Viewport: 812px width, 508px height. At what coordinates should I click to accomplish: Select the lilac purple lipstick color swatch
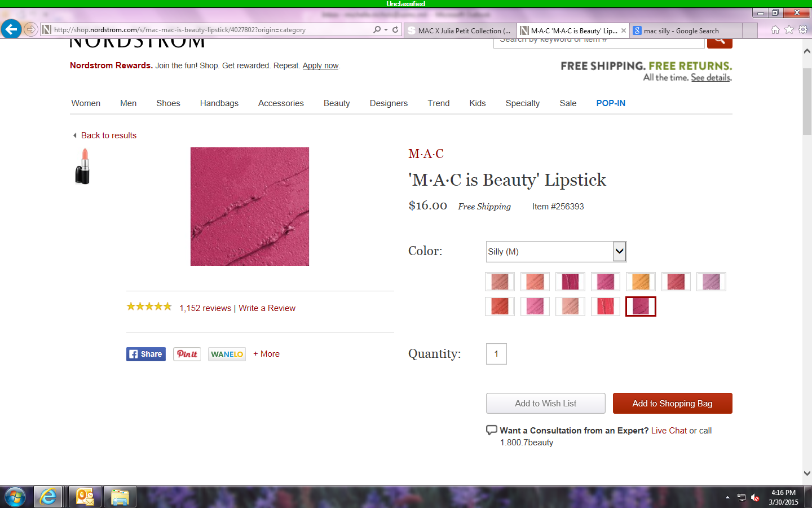(x=711, y=282)
